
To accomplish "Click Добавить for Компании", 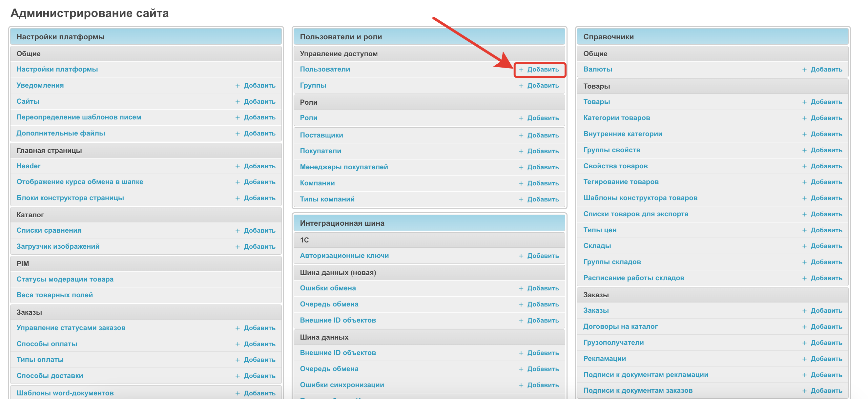I will 543,183.
